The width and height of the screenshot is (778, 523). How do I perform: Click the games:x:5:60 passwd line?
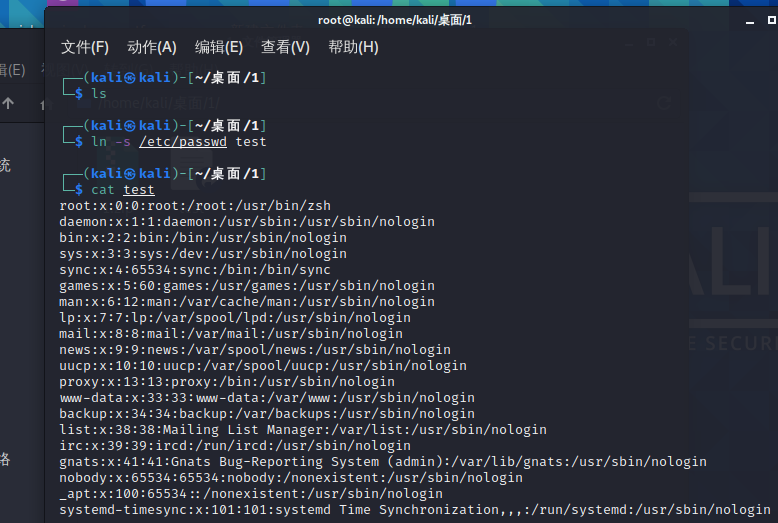(247, 285)
